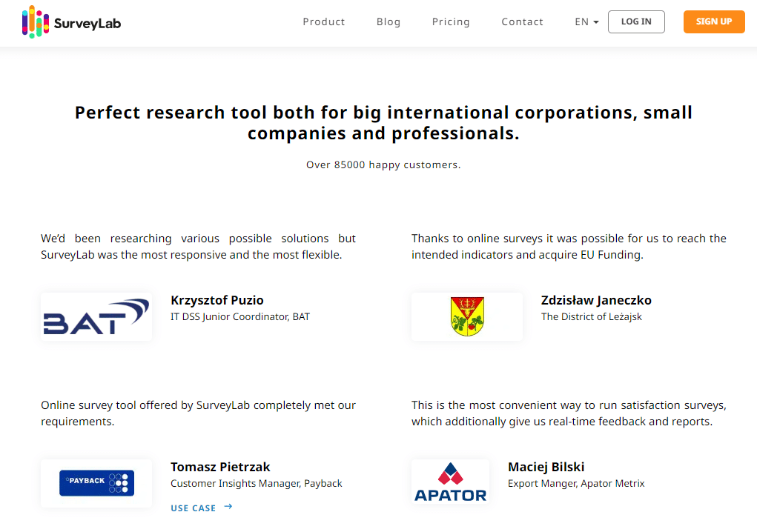
Task: Click the name Maciej Bilski
Action: [546, 468]
